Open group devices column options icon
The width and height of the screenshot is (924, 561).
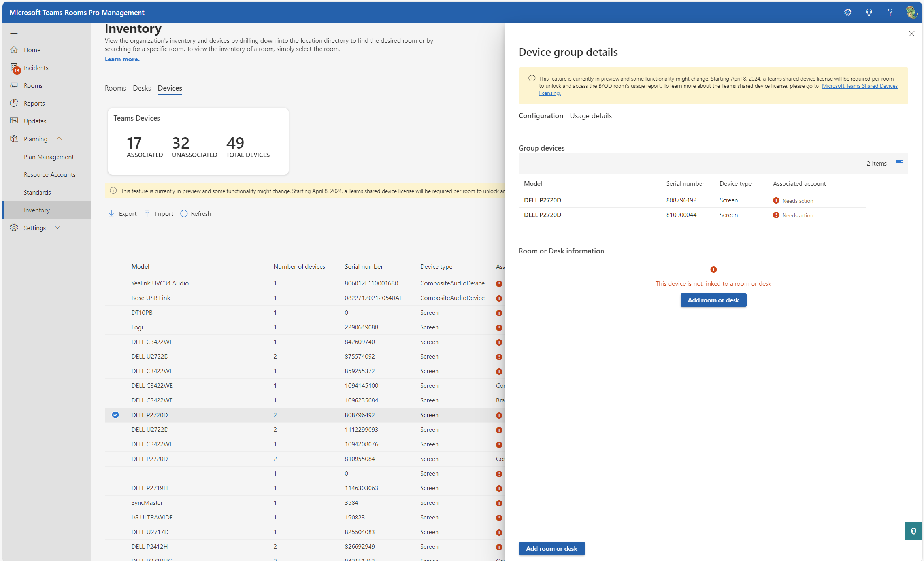tap(899, 163)
